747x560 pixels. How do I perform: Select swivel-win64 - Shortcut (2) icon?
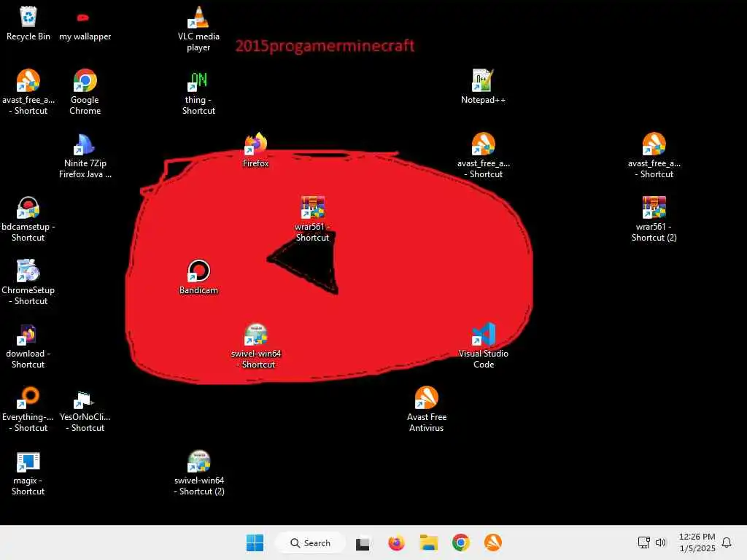coord(198,472)
